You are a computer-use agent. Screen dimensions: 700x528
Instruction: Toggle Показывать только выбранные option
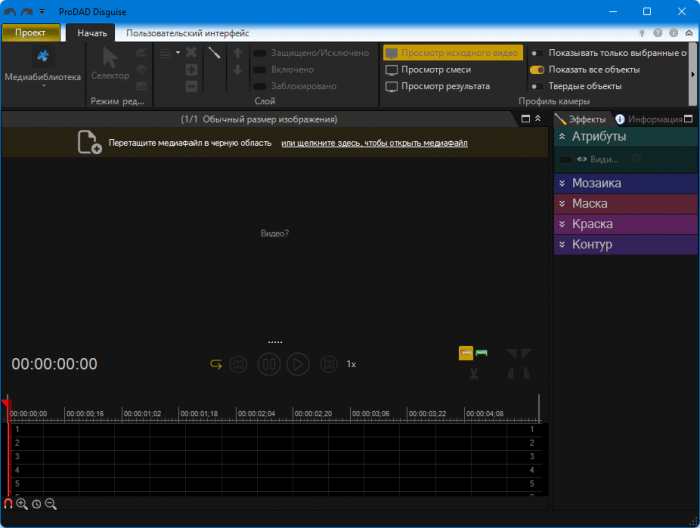point(537,53)
